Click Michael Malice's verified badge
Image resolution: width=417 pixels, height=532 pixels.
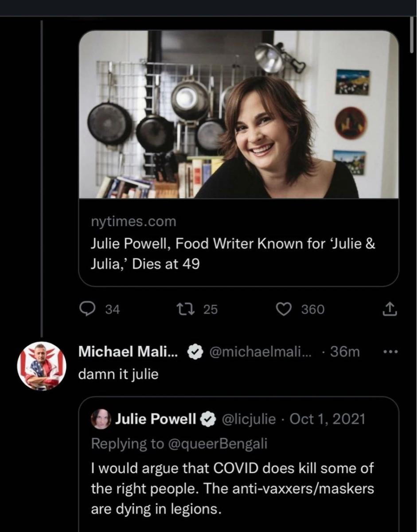pos(193,352)
